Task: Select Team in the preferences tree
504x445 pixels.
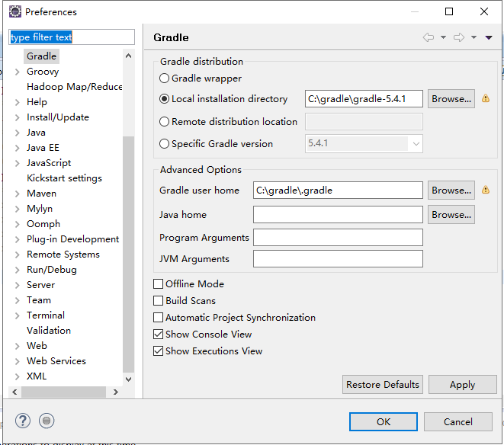Action: tap(39, 300)
